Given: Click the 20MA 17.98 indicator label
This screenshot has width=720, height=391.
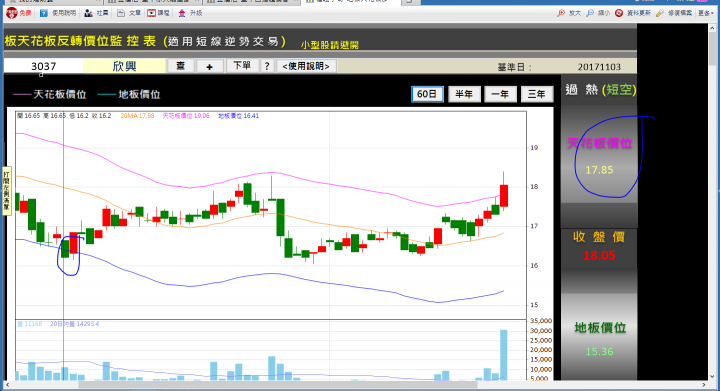Looking at the screenshot, I should click(137, 116).
